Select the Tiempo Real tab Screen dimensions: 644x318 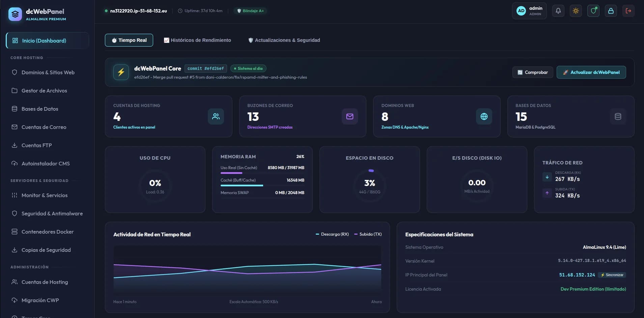click(129, 40)
